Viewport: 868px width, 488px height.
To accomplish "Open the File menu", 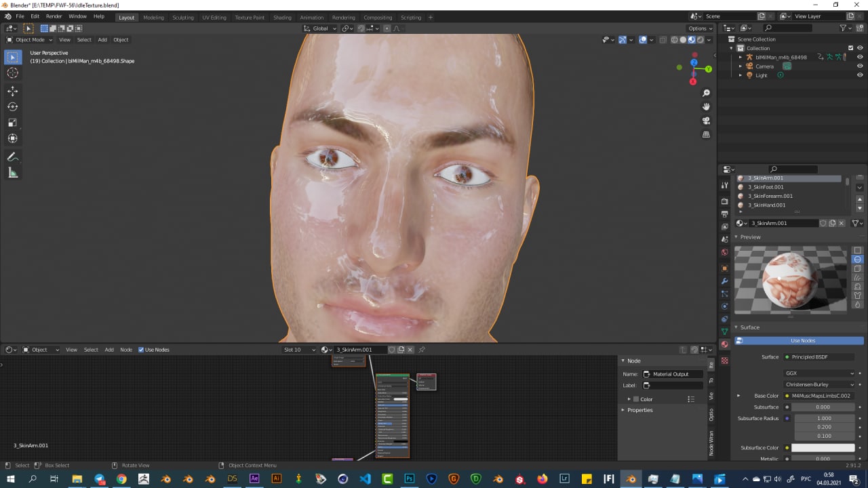I will (x=20, y=16).
